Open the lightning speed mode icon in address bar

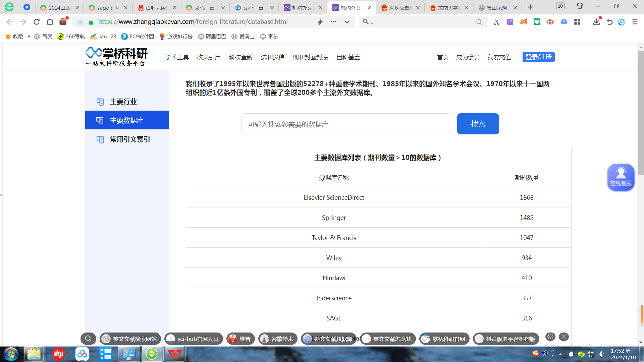click(x=320, y=22)
